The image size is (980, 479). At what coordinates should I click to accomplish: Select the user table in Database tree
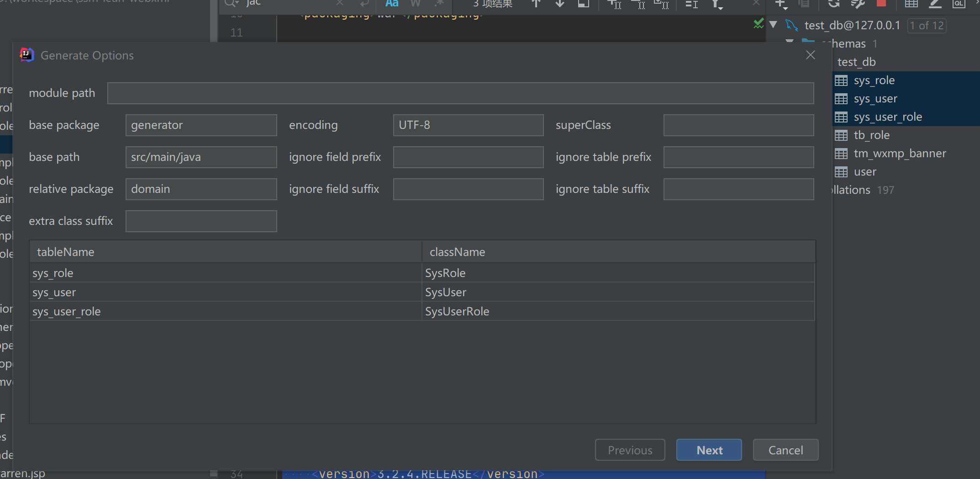coord(865,172)
